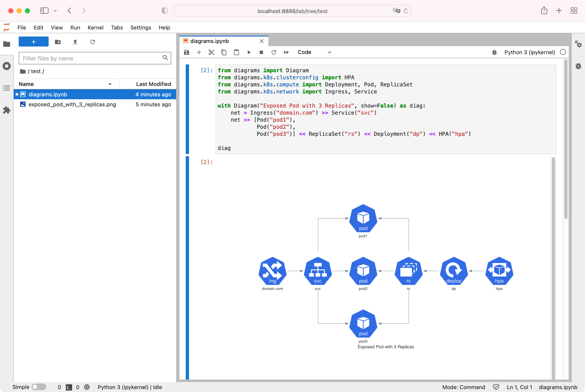This screenshot has width=585, height=392.
Task: Open the Extension Manager puzzle icon
Action: 7,110
